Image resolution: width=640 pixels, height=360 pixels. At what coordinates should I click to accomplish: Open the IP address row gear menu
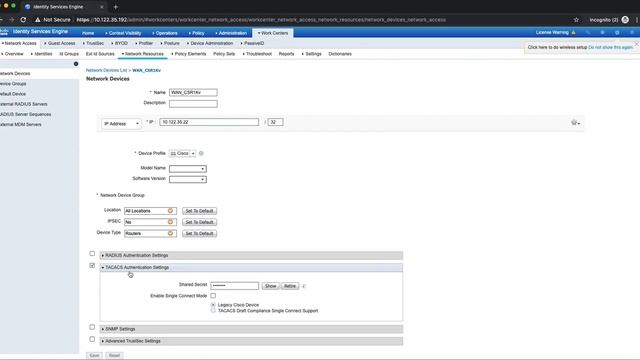(576, 122)
